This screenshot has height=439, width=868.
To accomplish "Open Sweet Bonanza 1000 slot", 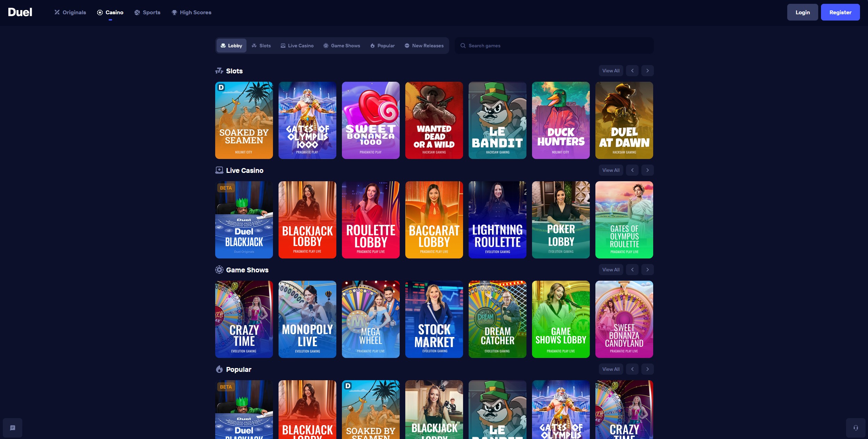I will click(371, 120).
